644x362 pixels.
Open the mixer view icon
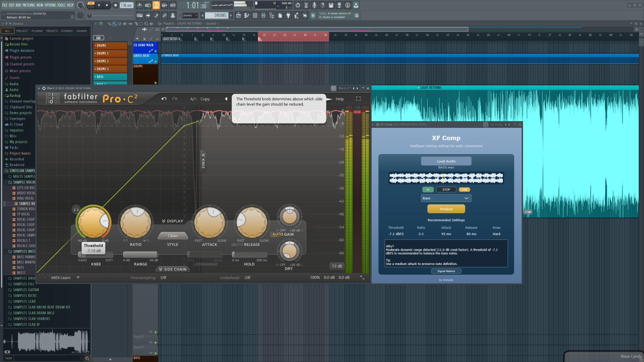pos(264,15)
